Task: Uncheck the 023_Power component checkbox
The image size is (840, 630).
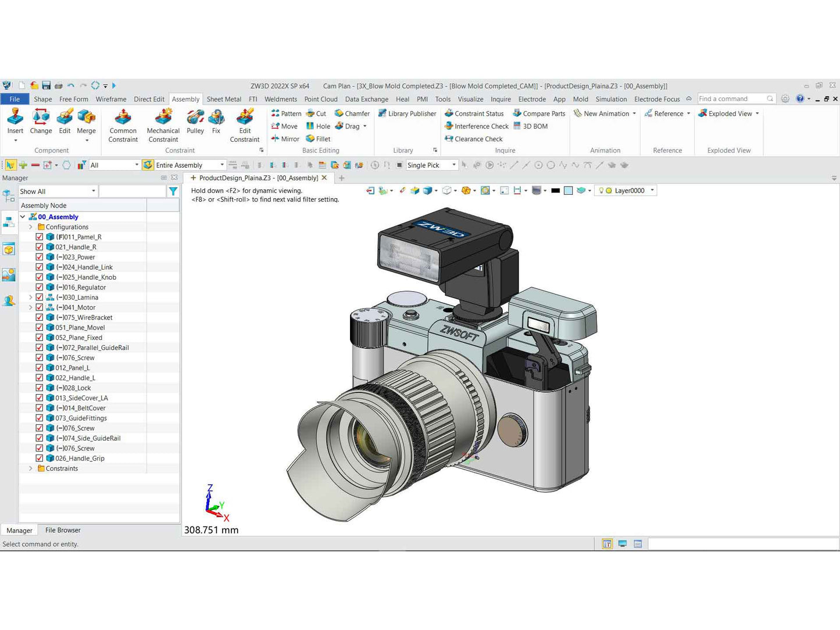Action: [40, 257]
